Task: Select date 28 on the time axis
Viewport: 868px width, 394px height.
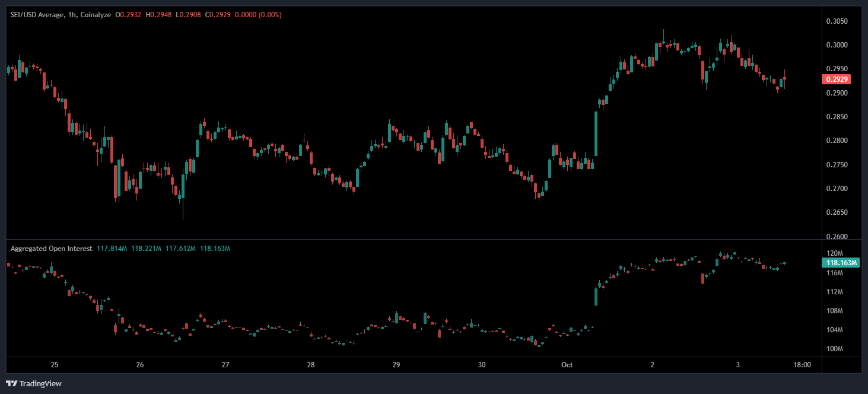Action: pyautogui.click(x=311, y=365)
